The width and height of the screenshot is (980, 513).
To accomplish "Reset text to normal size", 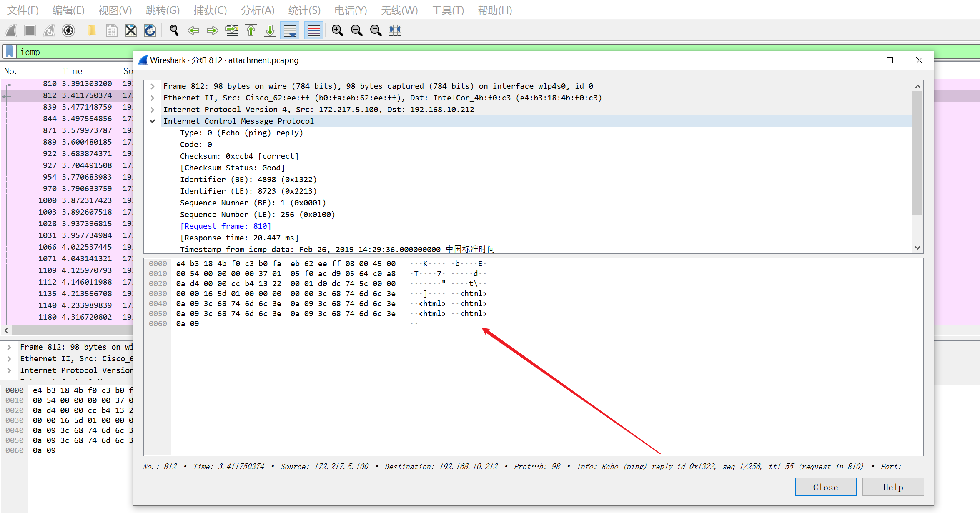I will (376, 30).
